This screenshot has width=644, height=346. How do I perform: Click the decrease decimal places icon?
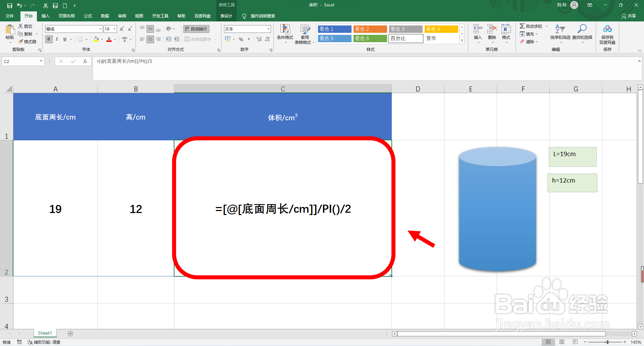[x=267, y=39]
